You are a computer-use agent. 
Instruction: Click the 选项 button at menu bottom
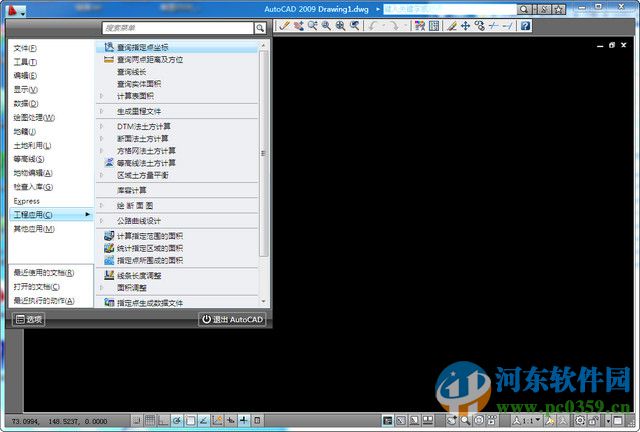(x=29, y=319)
